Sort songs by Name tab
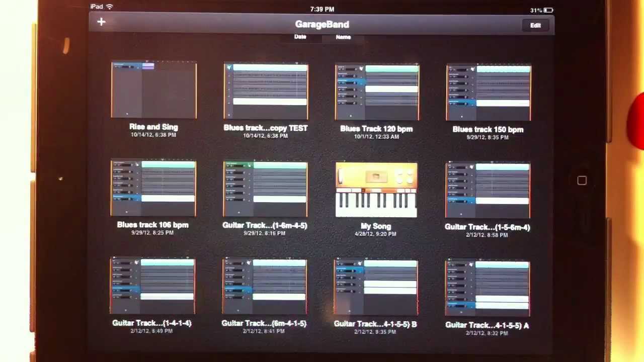 click(343, 37)
